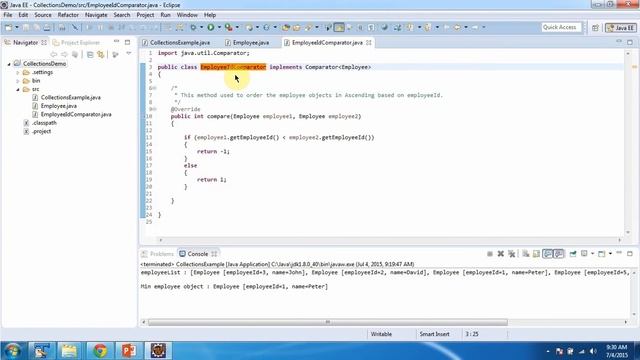This screenshot has width=640, height=360.
Task: Toggle Scroll Lock in Console toolbar
Action: [536, 254]
